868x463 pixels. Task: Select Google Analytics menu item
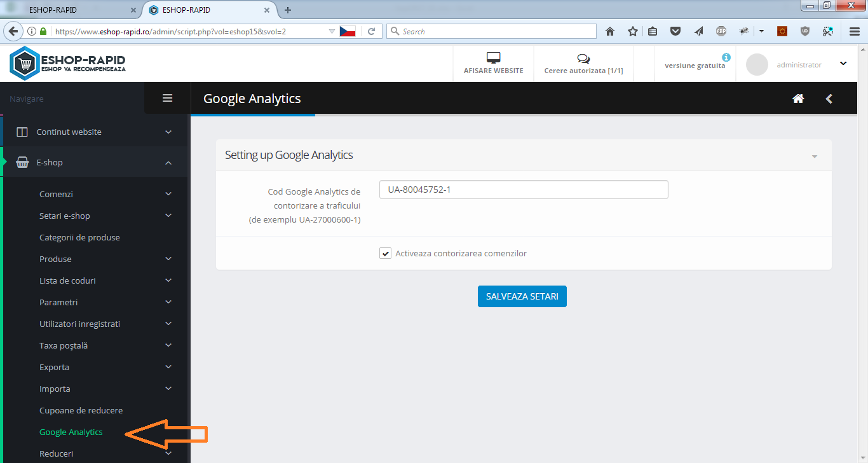[x=71, y=432]
